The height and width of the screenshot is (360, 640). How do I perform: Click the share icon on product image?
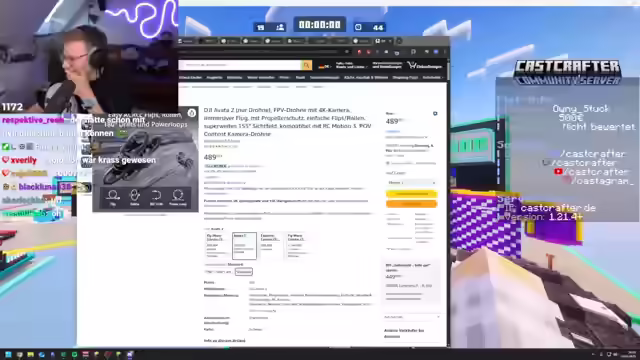pos(191,113)
